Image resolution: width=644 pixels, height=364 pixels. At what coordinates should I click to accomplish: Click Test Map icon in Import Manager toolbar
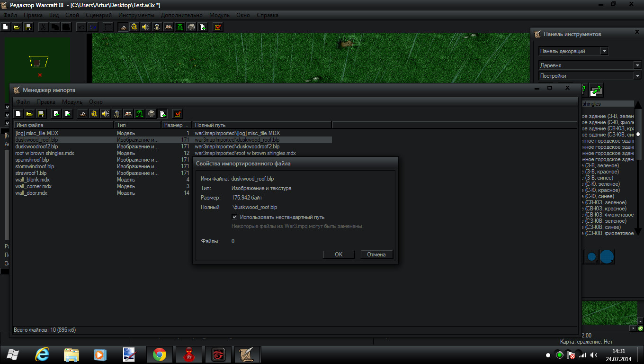click(178, 113)
